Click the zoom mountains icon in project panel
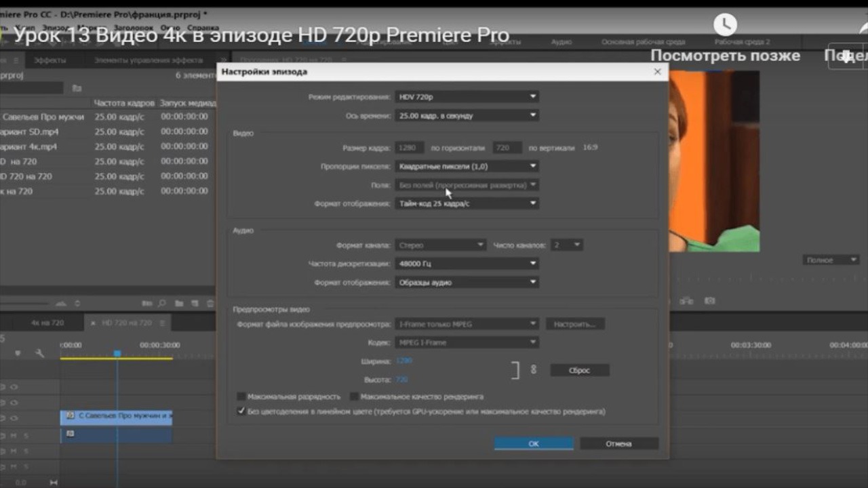Image resolution: width=868 pixels, height=488 pixels. (61, 303)
